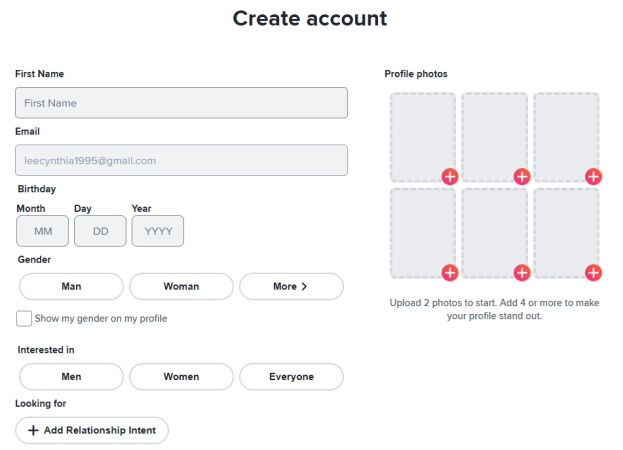Select Man as gender
This screenshot has width=623, height=450.
tap(71, 286)
